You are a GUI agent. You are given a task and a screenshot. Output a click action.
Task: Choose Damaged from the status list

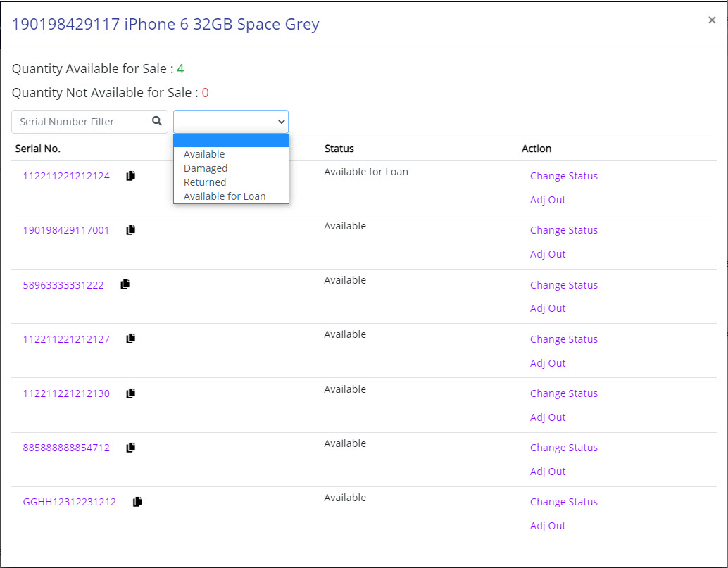[x=231, y=168]
